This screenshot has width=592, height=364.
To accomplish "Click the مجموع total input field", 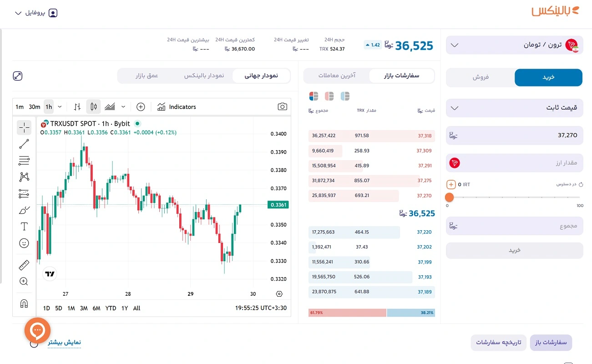I will [x=514, y=226].
